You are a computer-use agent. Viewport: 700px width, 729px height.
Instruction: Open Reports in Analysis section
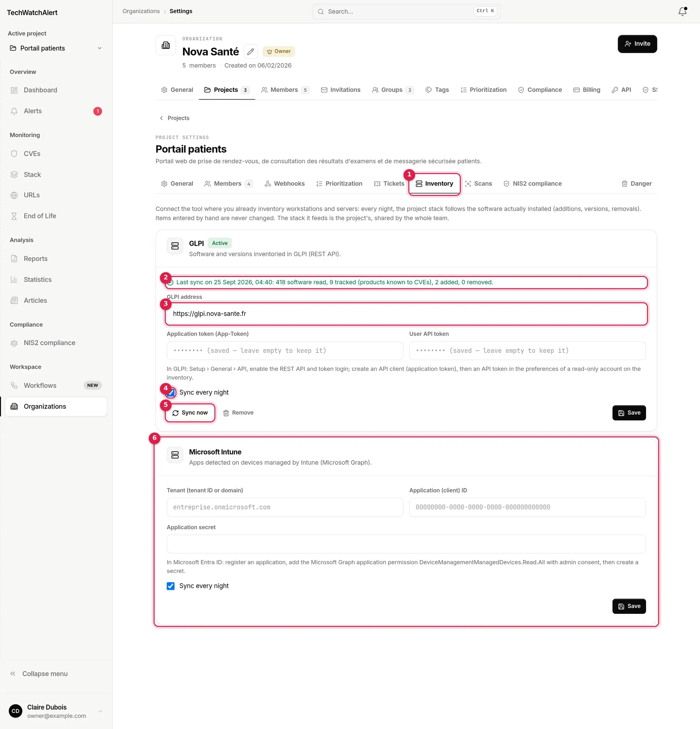(x=56, y=258)
